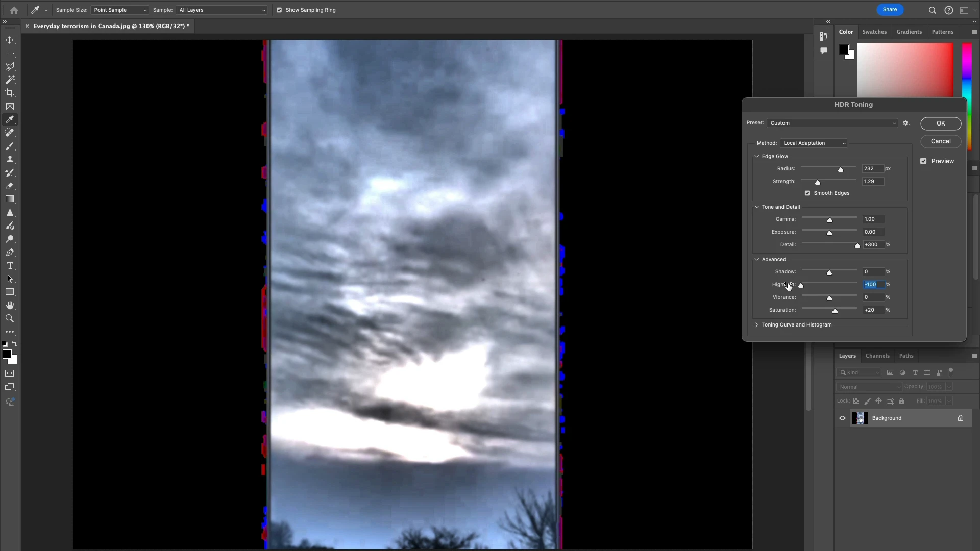
Task: Open the Color panel menu
Action: 974,32
